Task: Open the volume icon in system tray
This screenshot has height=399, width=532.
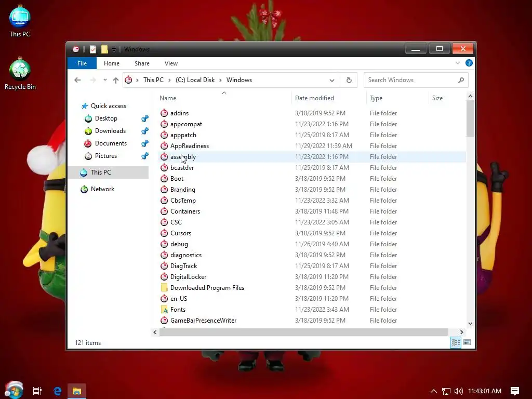Action: (458, 391)
